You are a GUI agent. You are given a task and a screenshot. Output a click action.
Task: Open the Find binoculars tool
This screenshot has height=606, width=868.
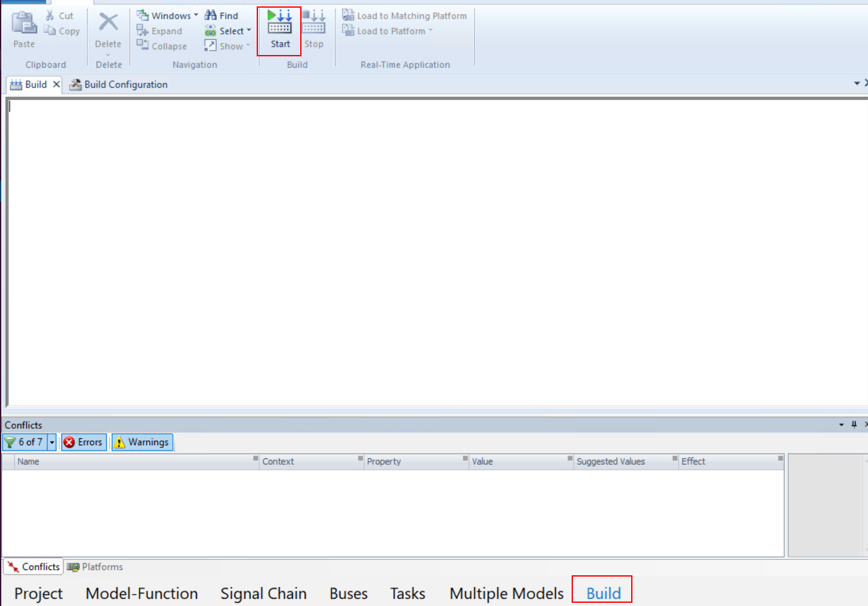click(x=221, y=15)
